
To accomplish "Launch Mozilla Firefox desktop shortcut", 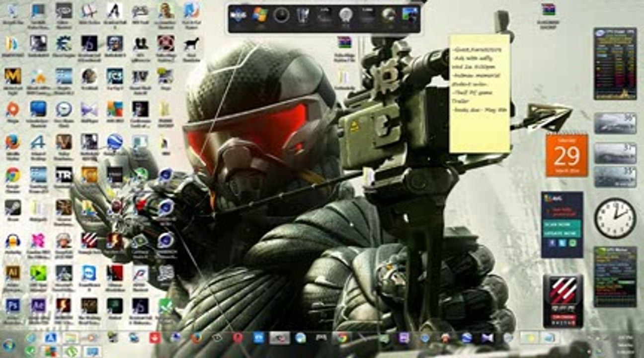I will coord(12,142).
